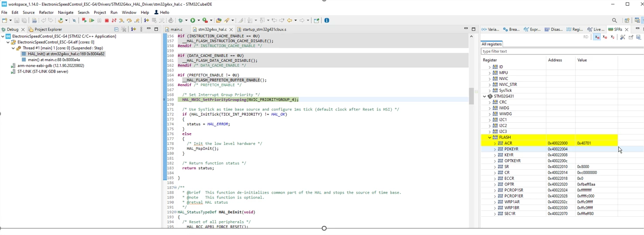The height and width of the screenshot is (235, 644).
Task: Click the Disconnect debug icon
Action: 114,20
